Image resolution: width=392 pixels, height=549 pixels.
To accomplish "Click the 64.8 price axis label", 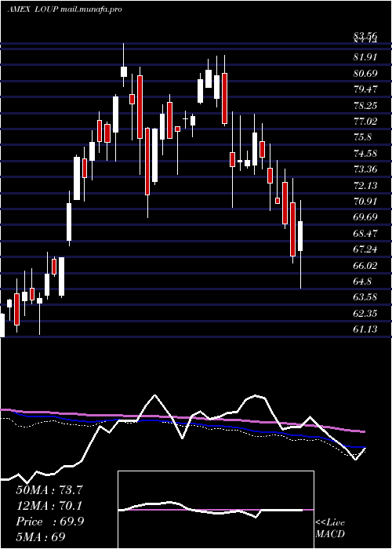I will pos(362,281).
